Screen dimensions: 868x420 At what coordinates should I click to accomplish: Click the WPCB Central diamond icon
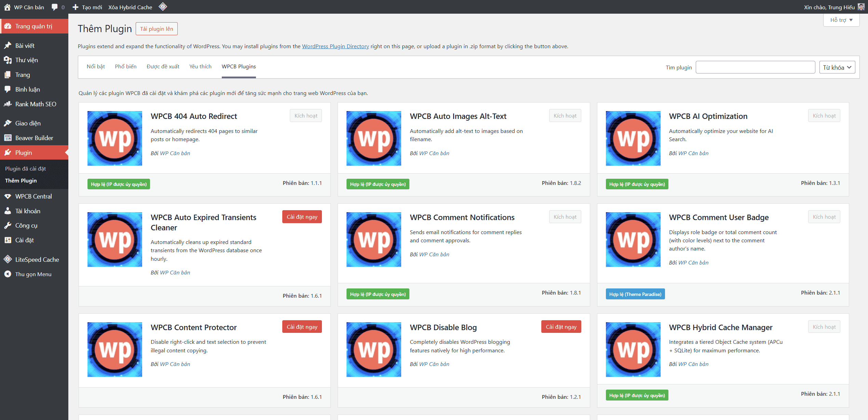[x=8, y=197]
